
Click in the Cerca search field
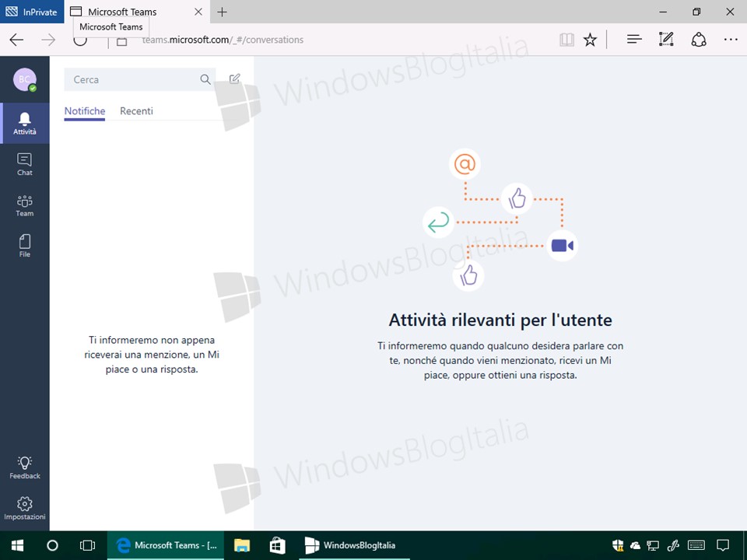(139, 79)
